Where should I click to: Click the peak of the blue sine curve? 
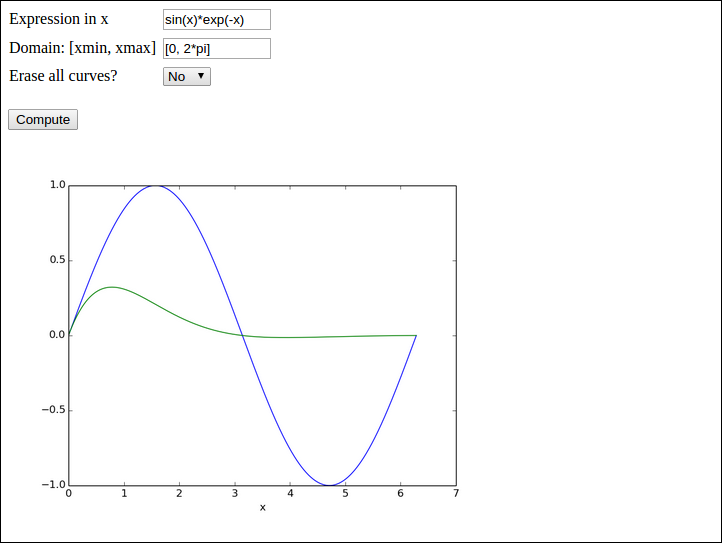coord(156,186)
